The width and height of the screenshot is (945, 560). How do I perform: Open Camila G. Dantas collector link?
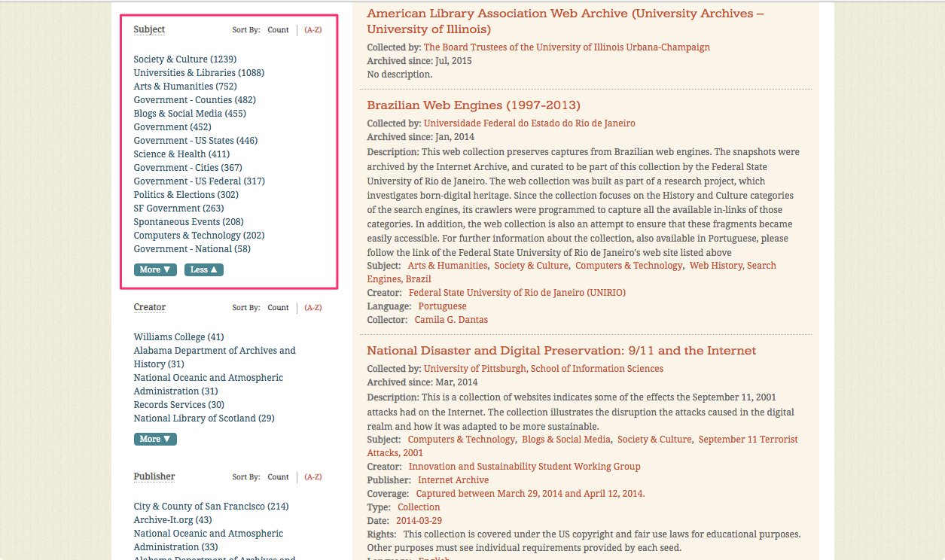click(x=451, y=320)
